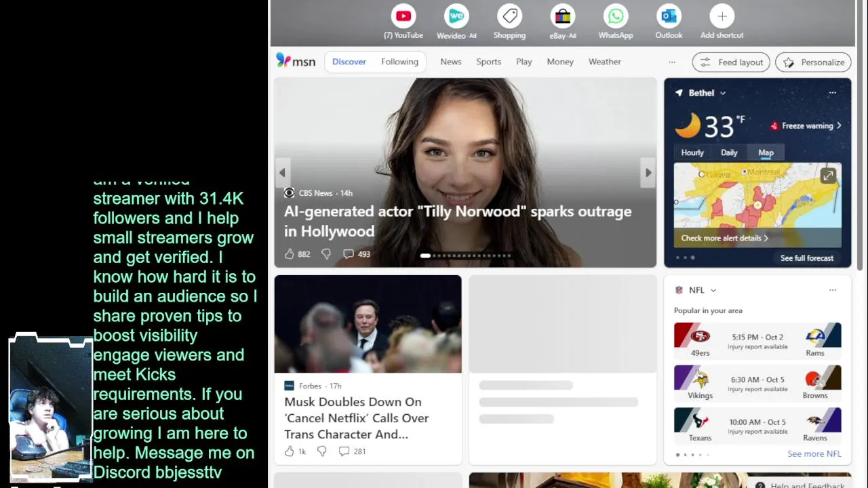Expand the NFL league dropdown
This screenshot has height=488, width=868.
click(713, 290)
